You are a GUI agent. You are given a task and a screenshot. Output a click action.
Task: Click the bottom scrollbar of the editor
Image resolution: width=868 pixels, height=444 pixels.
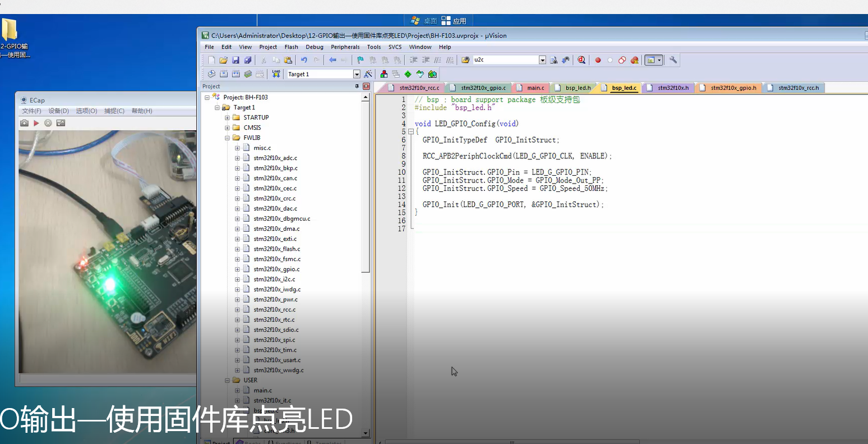tap(511, 442)
